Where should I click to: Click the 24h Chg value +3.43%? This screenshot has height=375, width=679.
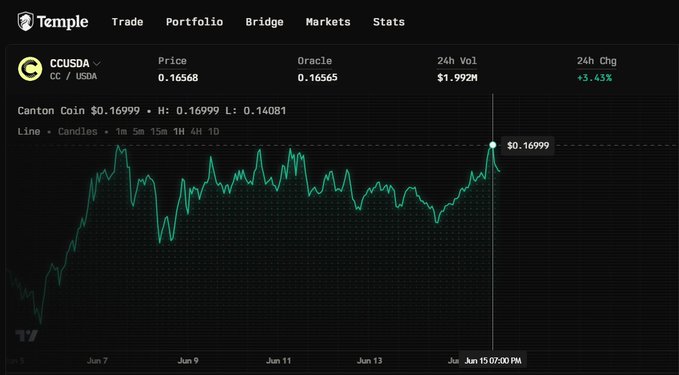coord(594,78)
